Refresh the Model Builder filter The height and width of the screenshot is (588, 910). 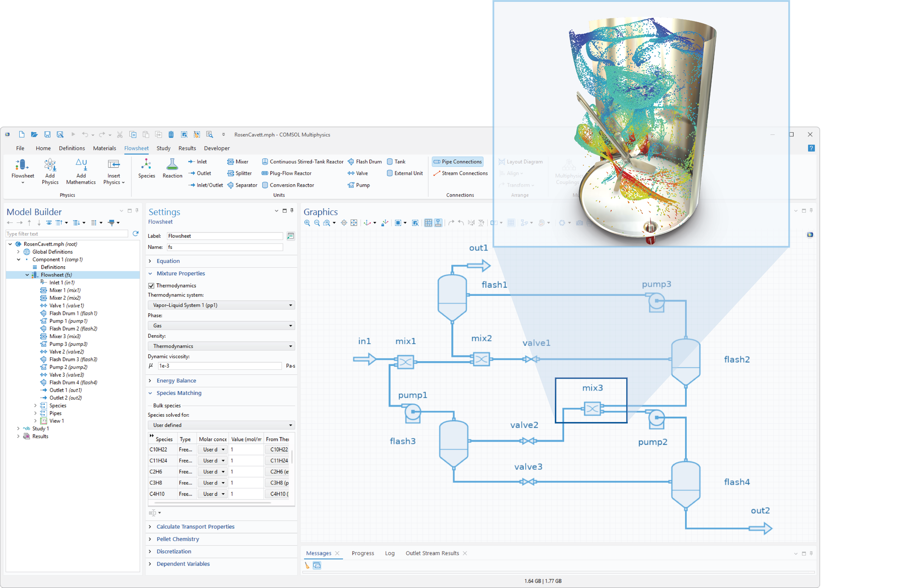coord(135,233)
